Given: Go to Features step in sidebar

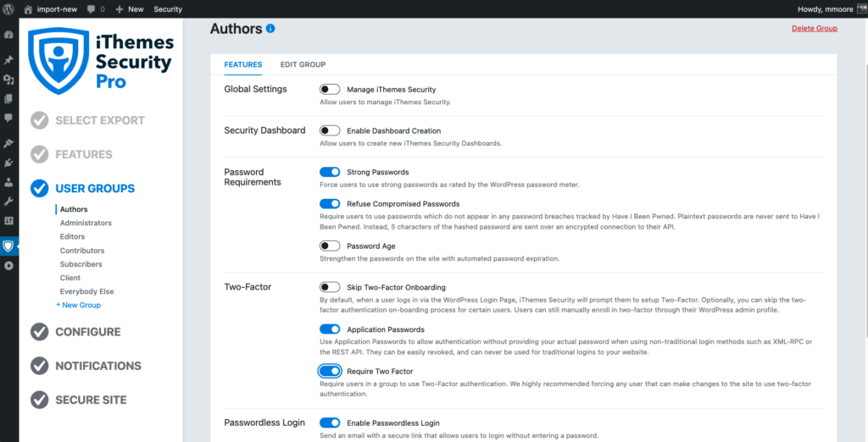Looking at the screenshot, I should 84,154.
